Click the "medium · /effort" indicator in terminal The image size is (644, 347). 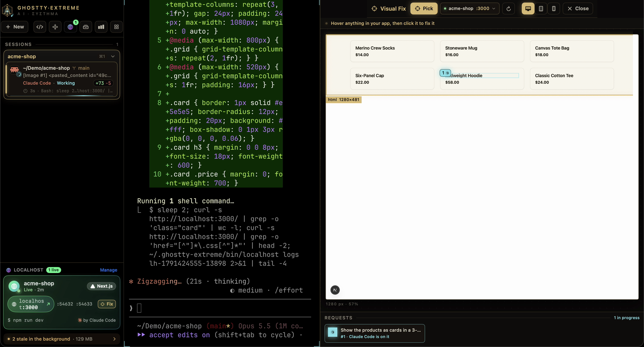(266, 290)
